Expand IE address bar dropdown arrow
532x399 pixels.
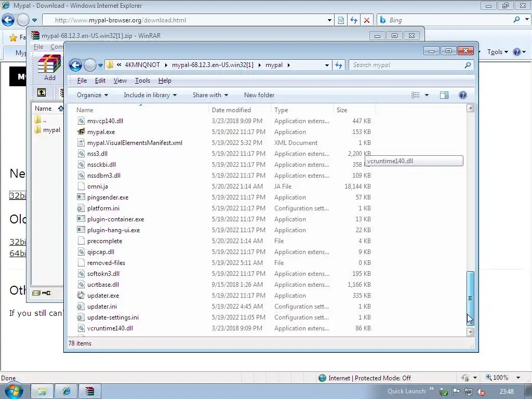329,20
